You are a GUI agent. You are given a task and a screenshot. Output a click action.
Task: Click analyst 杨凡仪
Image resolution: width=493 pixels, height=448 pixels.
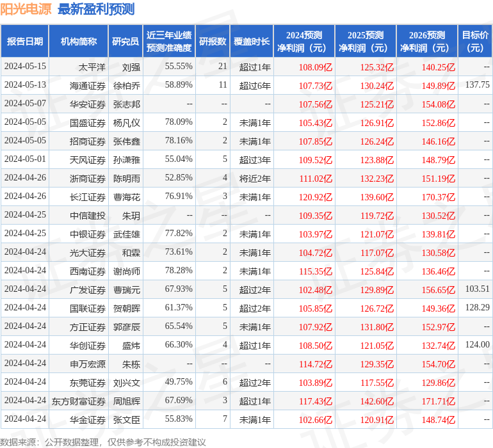pyautogui.click(x=127, y=123)
